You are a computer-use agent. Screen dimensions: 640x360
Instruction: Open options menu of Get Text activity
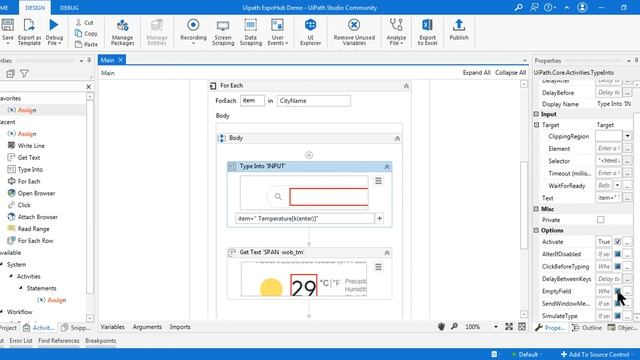pos(378,267)
